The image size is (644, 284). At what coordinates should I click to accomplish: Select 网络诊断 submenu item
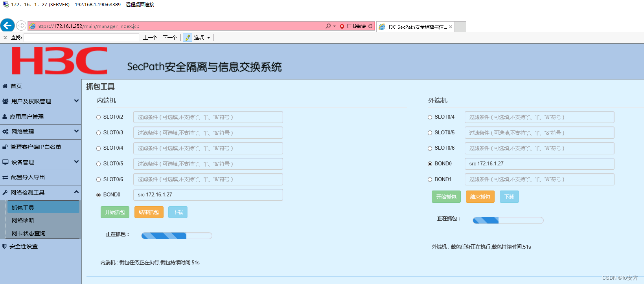43,220
